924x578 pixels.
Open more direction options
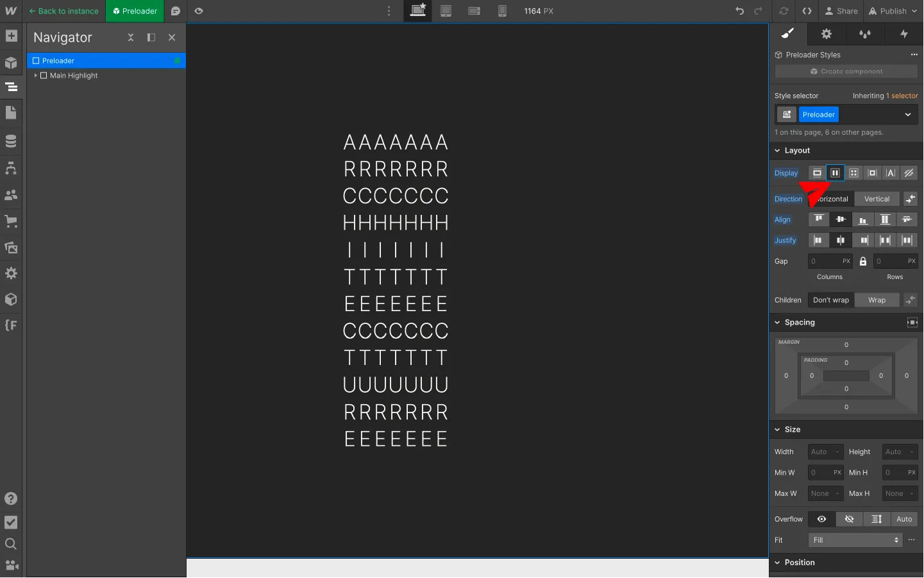911,199
